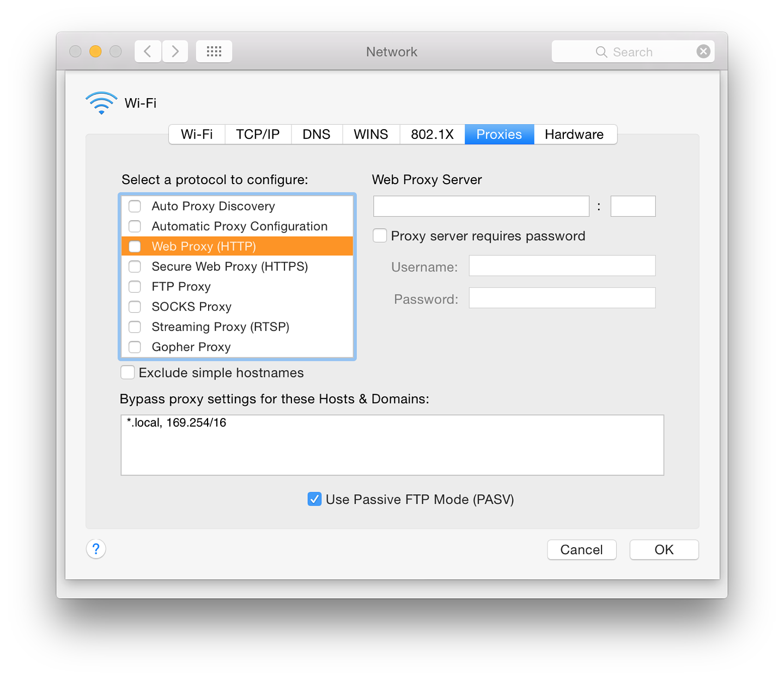Check Exclude simple hostnames
Screen dimensions: 784x679
tap(127, 372)
